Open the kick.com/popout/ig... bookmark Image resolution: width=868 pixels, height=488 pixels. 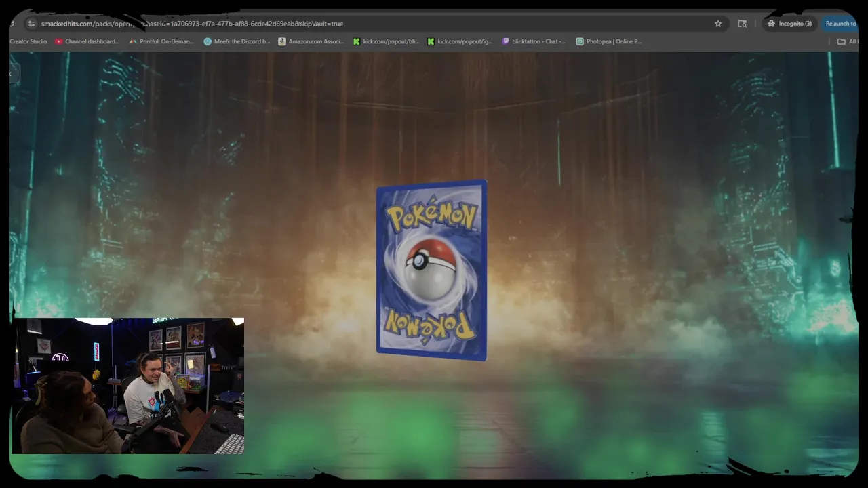click(x=460, y=41)
